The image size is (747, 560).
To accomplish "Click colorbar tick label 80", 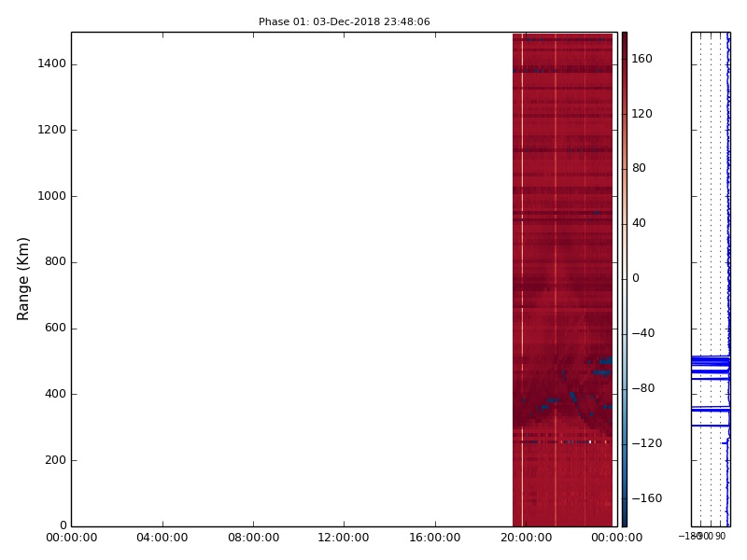I will (639, 168).
